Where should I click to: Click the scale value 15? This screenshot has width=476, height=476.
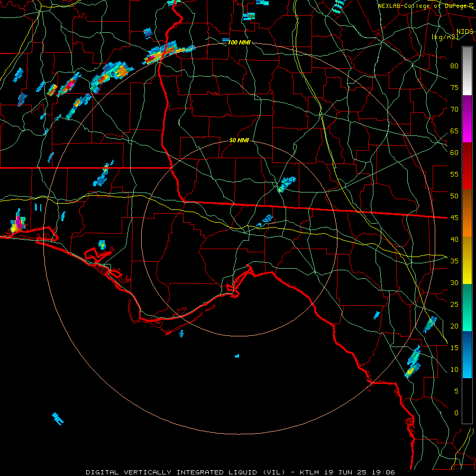point(454,348)
